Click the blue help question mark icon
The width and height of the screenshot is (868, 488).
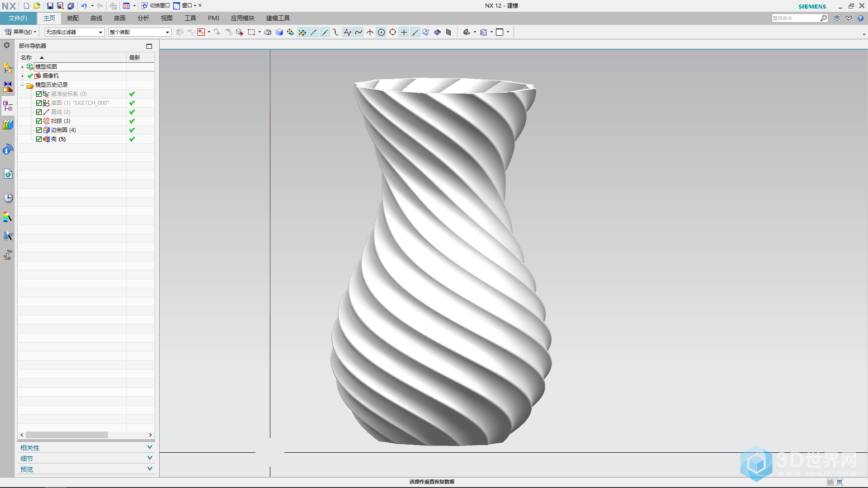[x=860, y=18]
